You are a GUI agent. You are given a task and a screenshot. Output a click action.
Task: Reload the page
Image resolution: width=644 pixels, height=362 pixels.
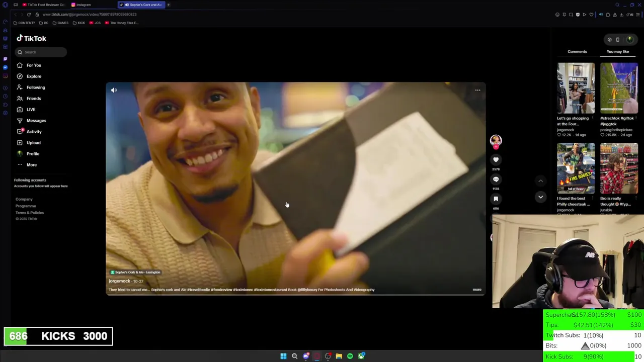[x=29, y=15]
